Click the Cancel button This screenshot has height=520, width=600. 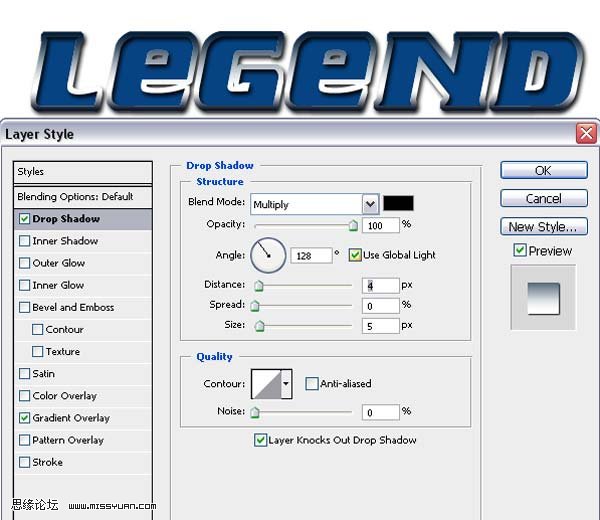(544, 199)
